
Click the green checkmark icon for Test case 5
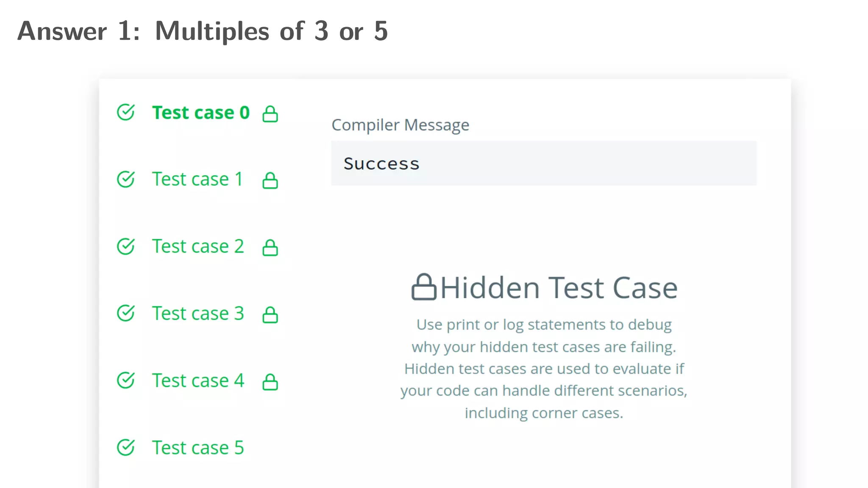(126, 447)
